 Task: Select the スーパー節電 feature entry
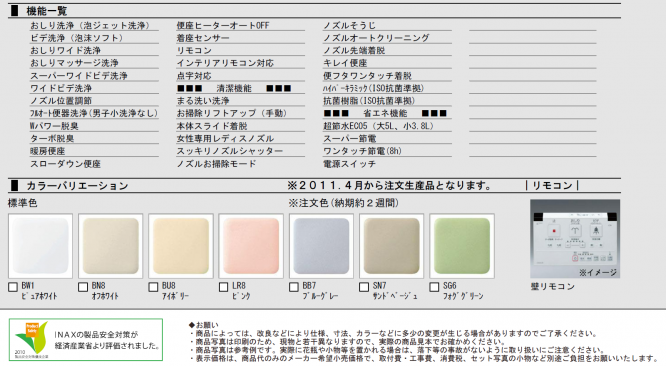click(x=350, y=138)
